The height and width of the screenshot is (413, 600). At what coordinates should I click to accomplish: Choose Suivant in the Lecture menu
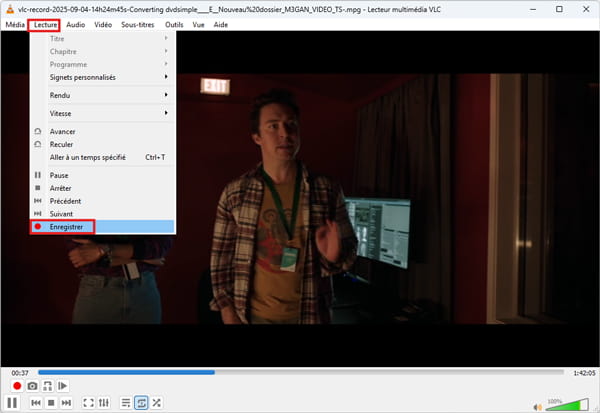click(x=103, y=214)
